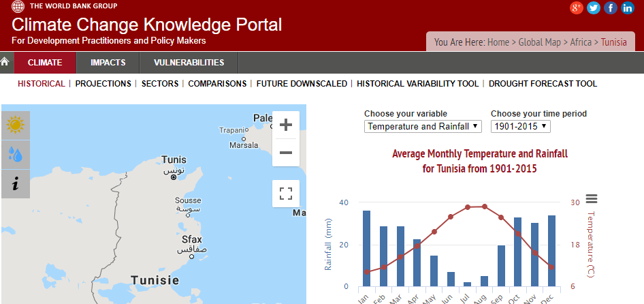Viewport: 644px width, 304px height.
Task: Click the chart title Average Monthly Temperature and Rainfall
Action: [x=480, y=154]
